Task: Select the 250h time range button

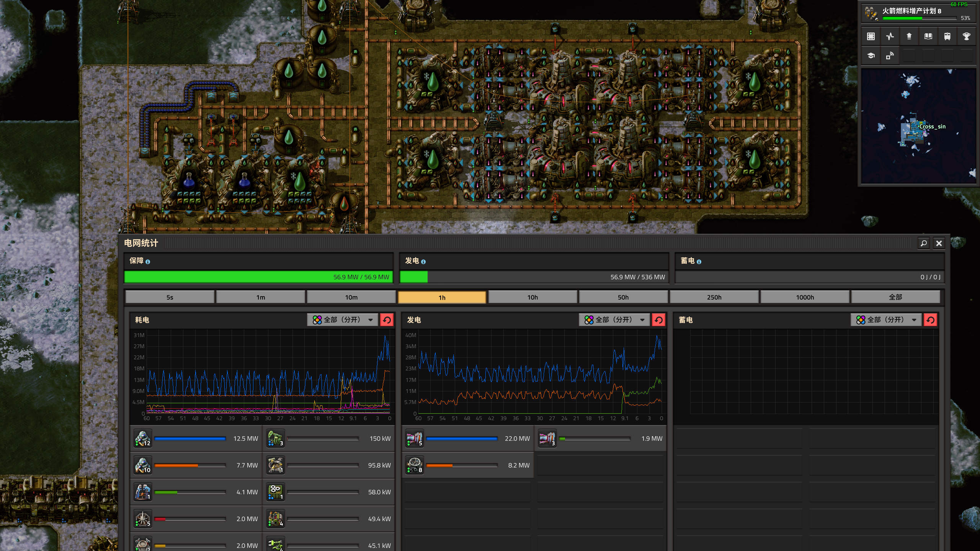Action: (x=714, y=297)
